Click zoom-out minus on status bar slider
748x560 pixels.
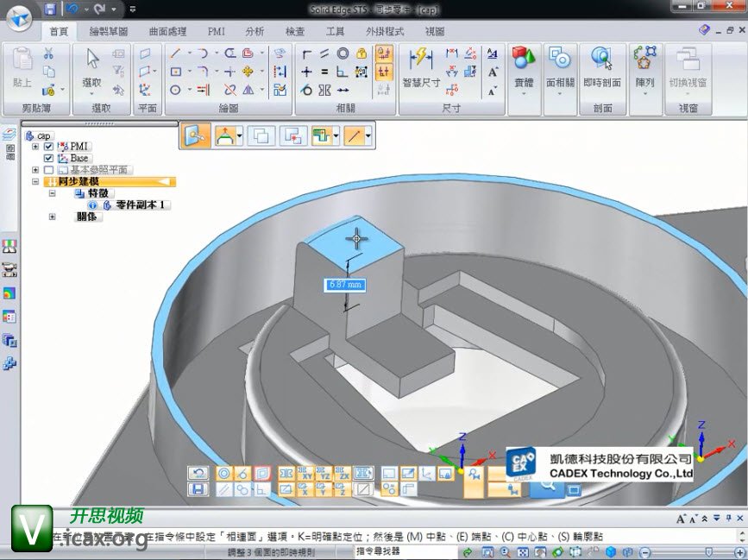pyautogui.click(x=645, y=552)
